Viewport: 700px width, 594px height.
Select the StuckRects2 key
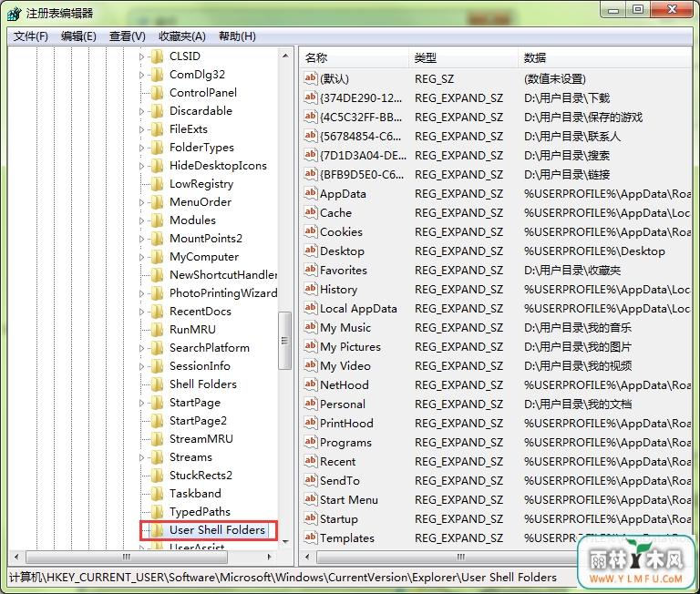201,476
